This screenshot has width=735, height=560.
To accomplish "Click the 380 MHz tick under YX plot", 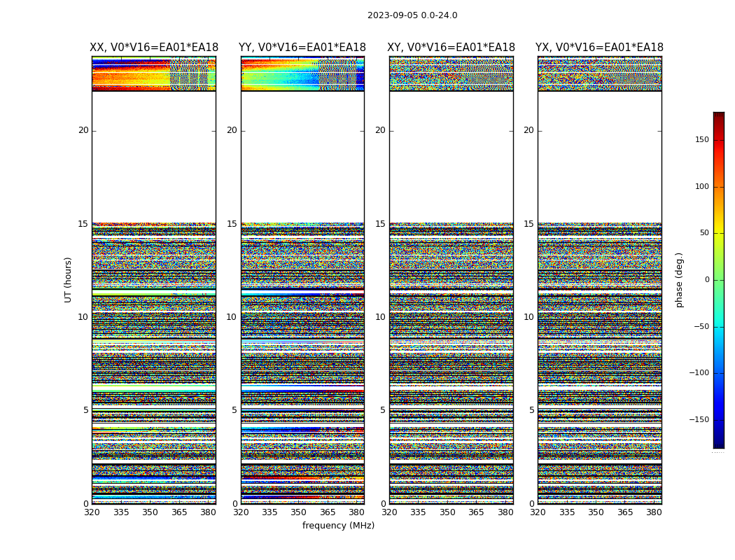I will coord(654,512).
